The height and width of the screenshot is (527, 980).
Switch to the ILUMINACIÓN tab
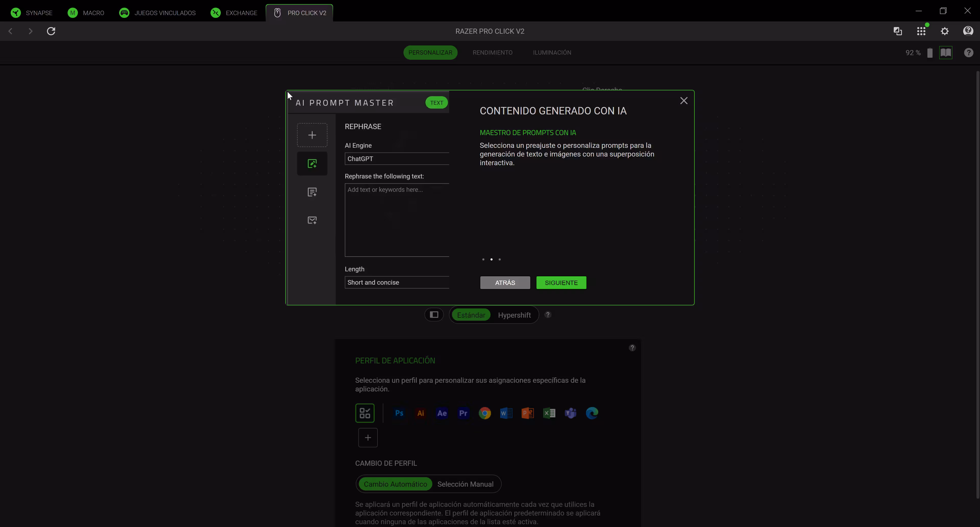pos(552,53)
